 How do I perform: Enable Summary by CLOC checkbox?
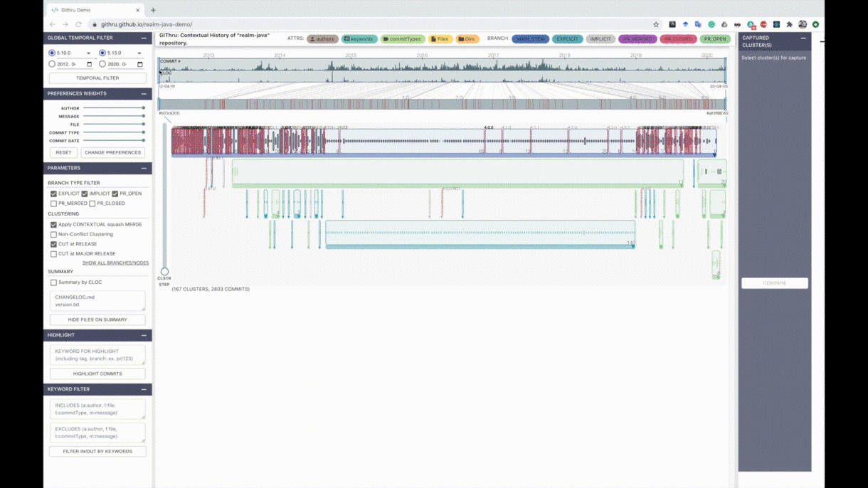click(53, 282)
